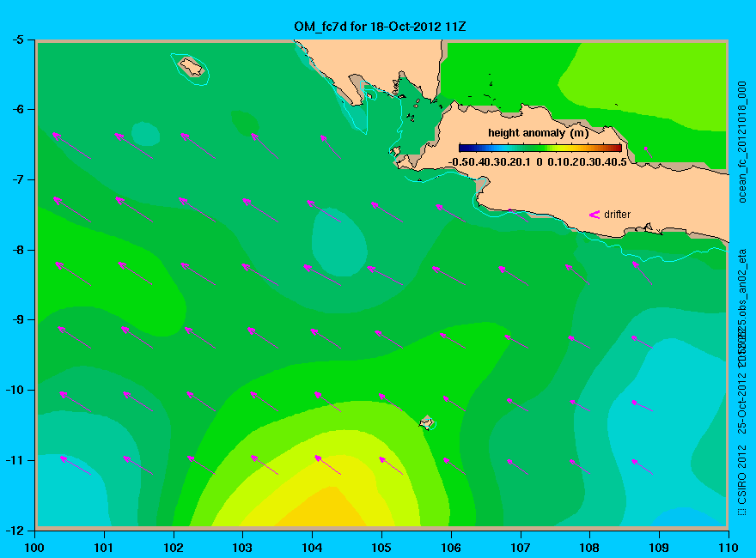Click the x-axis label 103
This screenshot has height=558, width=756.
[x=242, y=548]
